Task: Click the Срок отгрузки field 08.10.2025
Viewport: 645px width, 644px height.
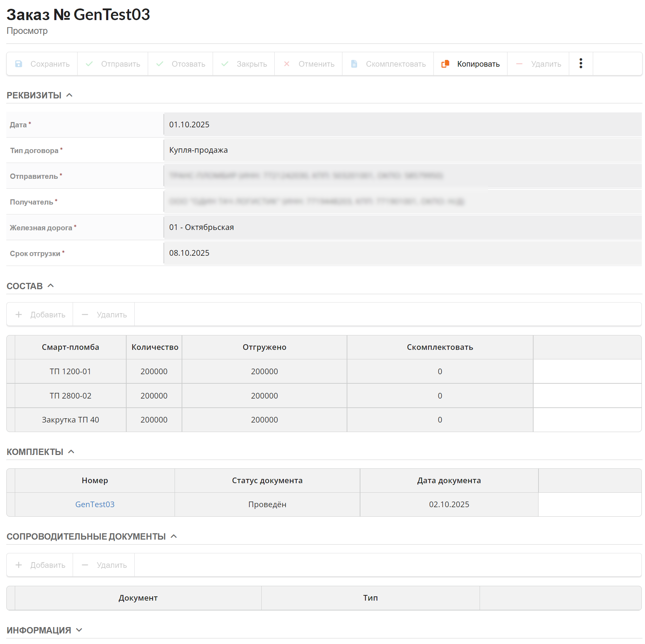Action: [x=403, y=253]
